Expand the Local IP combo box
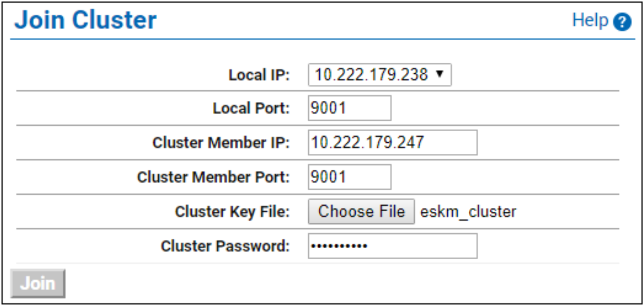The height and width of the screenshot is (307, 644). 380,74
